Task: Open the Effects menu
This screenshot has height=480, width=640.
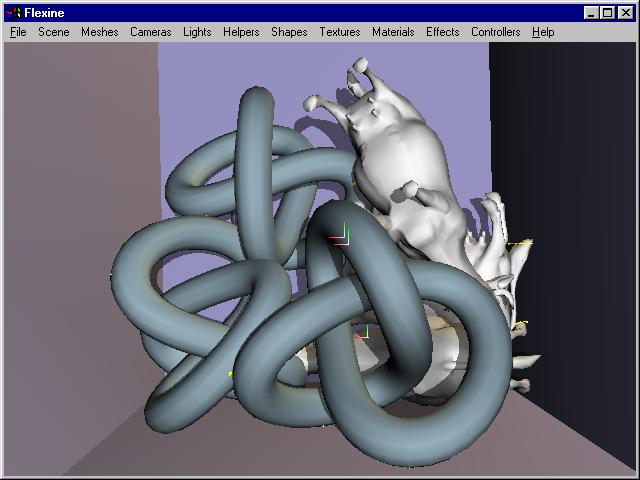Action: point(442,32)
